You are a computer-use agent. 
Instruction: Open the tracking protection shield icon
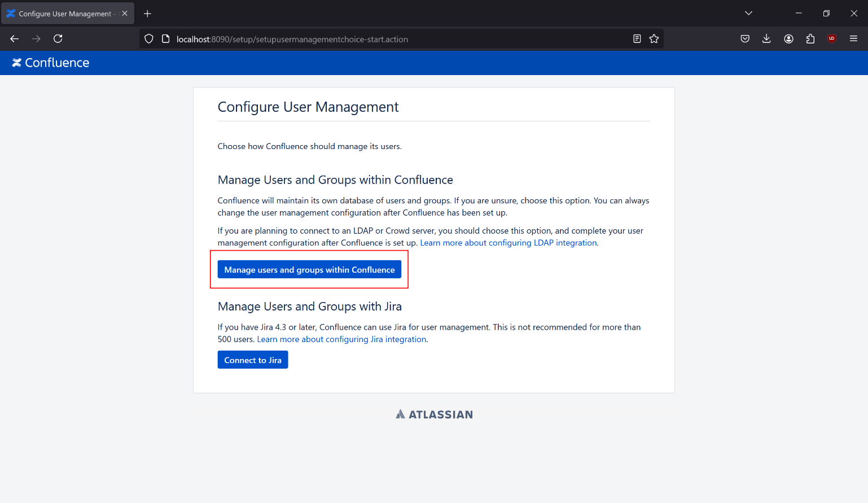click(x=149, y=39)
